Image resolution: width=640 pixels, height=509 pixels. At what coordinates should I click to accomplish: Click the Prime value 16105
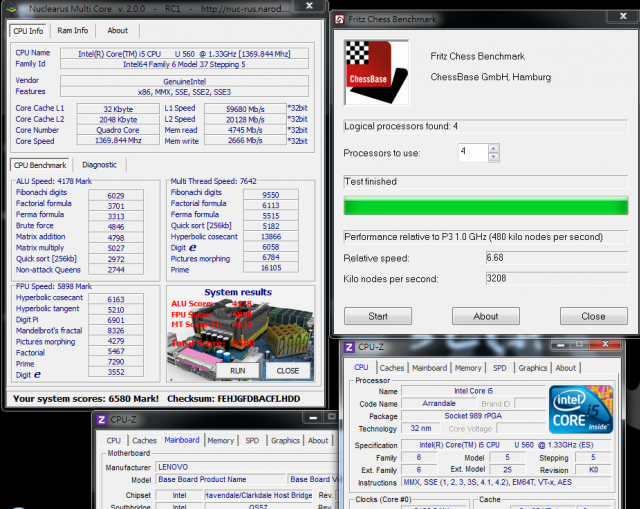(x=271, y=268)
